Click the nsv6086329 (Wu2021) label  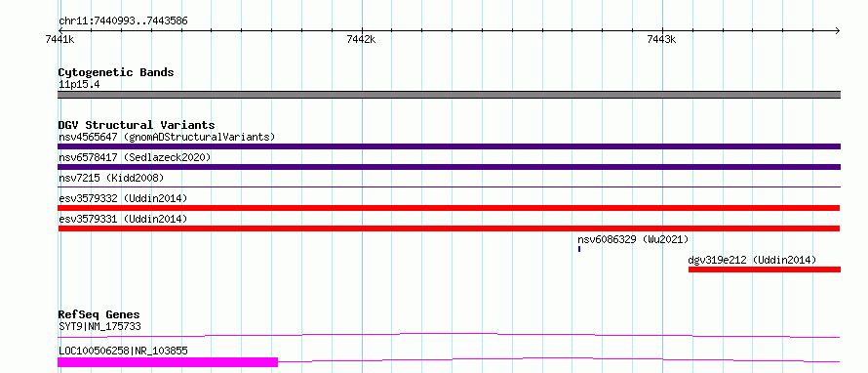click(633, 239)
